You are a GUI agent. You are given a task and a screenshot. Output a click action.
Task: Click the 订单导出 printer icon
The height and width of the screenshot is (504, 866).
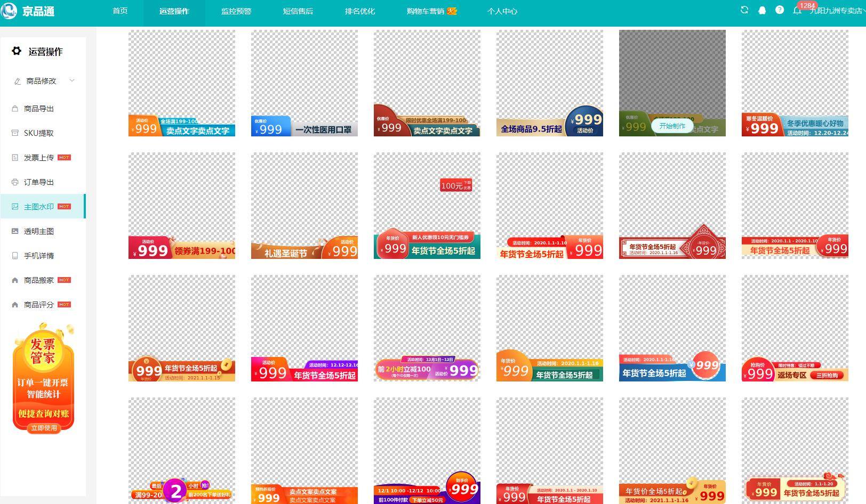[x=15, y=182]
